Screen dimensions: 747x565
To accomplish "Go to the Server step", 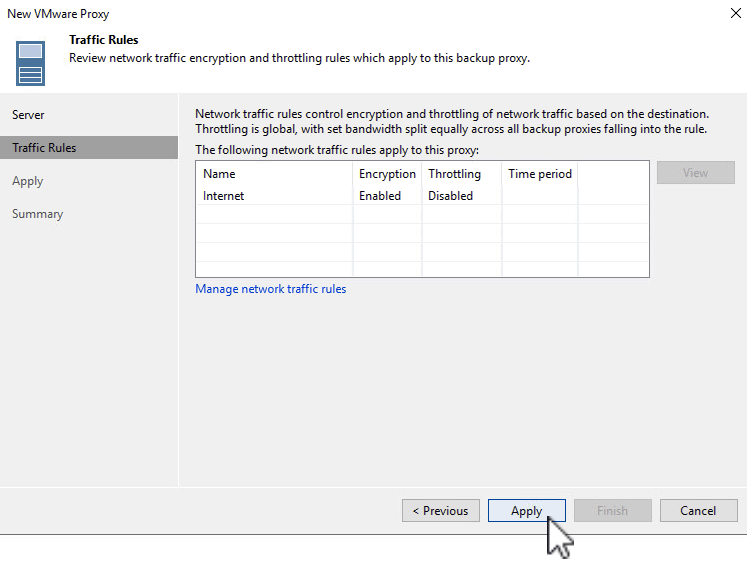I will (28, 115).
